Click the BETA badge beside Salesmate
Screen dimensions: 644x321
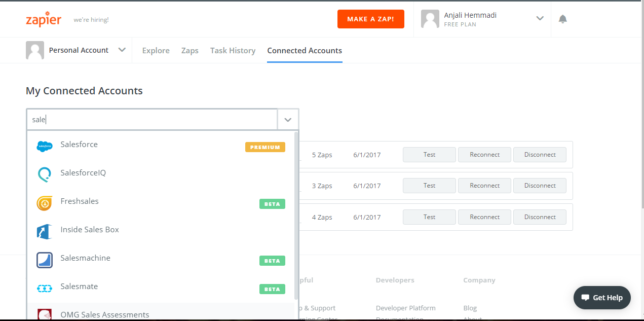tap(272, 289)
